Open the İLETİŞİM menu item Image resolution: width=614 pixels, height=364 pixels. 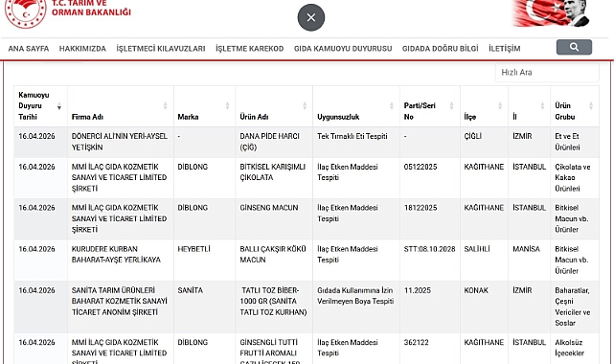pos(505,49)
